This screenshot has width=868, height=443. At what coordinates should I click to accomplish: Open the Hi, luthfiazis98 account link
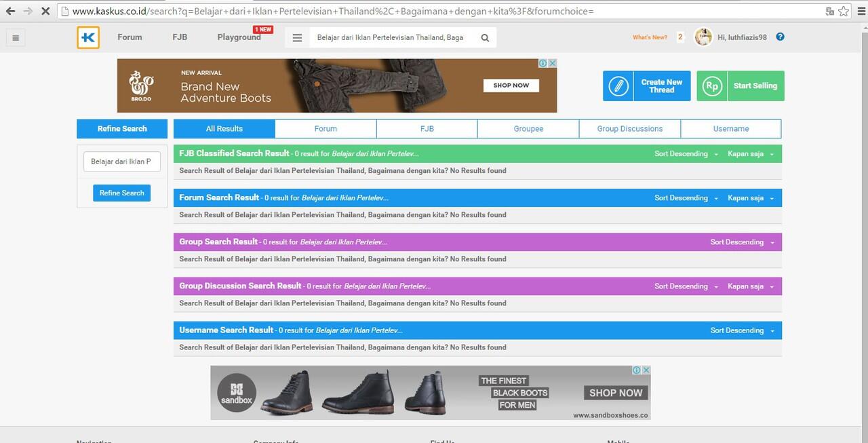tap(742, 37)
